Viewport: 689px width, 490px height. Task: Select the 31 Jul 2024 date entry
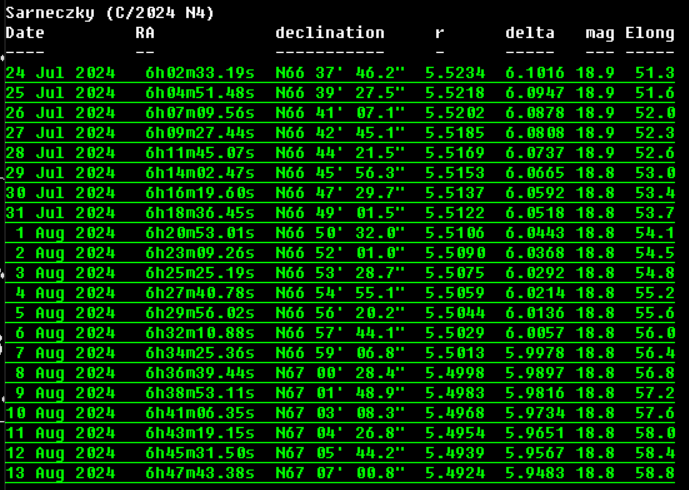tap(60, 213)
